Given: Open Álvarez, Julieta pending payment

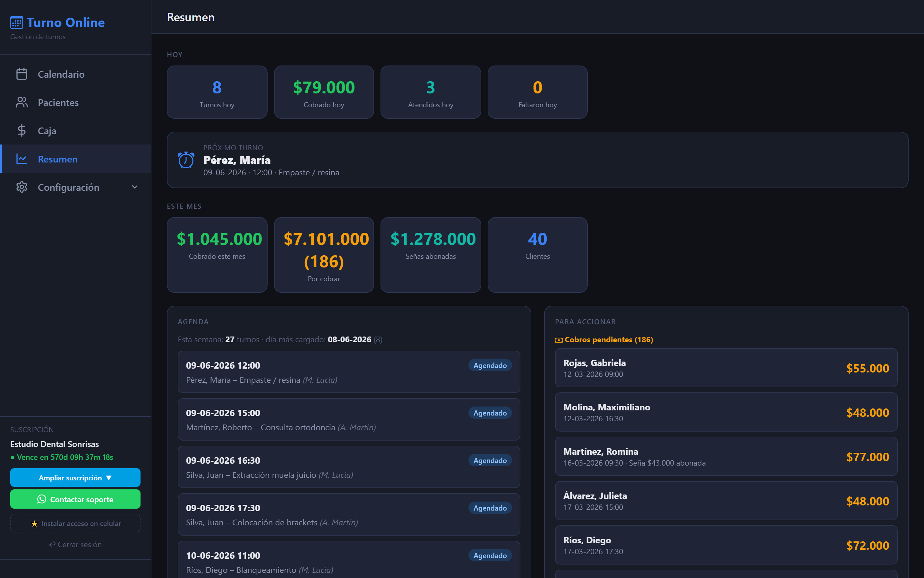Looking at the screenshot, I should [726, 501].
